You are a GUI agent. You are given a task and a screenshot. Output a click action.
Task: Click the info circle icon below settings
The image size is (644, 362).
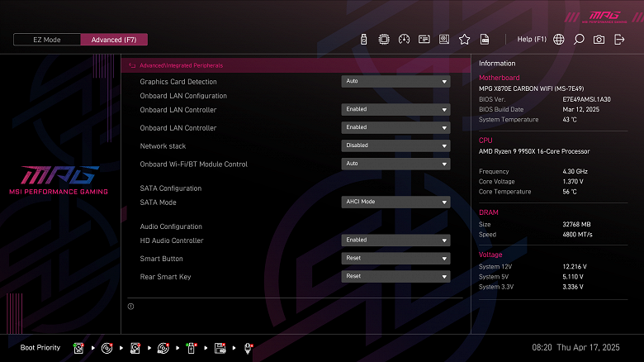(x=130, y=307)
